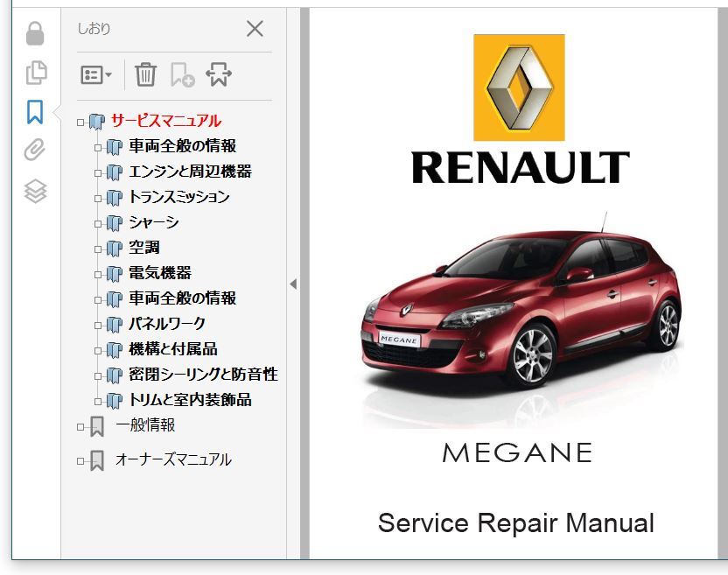The width and height of the screenshot is (728, 575).
Task: Click the delete bookmark trash icon
Action: click(x=145, y=74)
